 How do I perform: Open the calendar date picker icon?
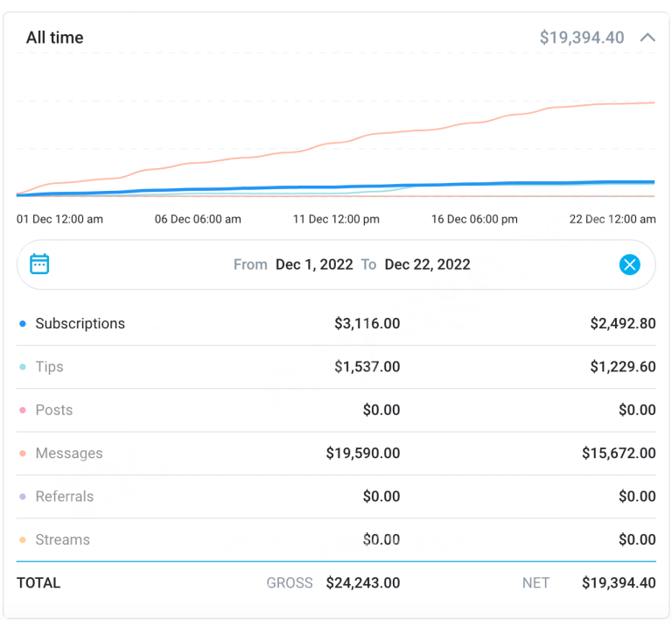[39, 264]
